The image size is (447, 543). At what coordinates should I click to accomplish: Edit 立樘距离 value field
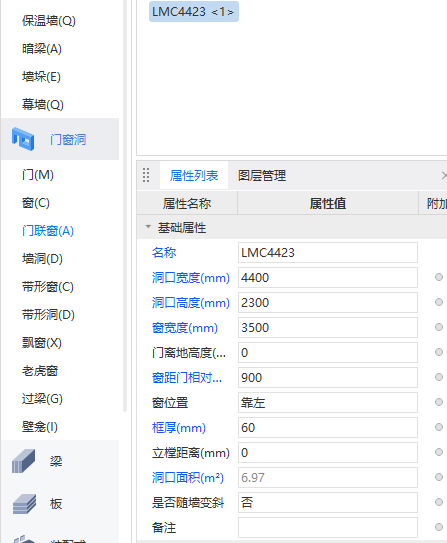click(x=328, y=452)
